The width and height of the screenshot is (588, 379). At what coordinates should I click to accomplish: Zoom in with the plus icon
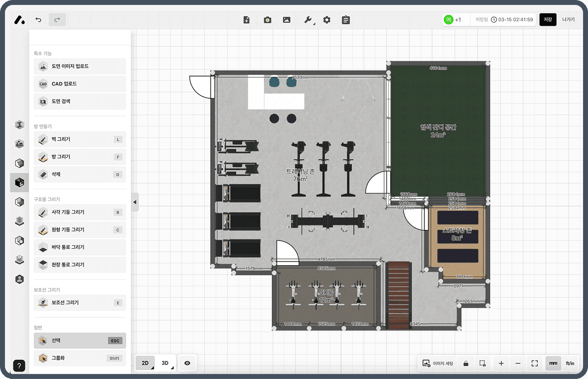(x=501, y=363)
